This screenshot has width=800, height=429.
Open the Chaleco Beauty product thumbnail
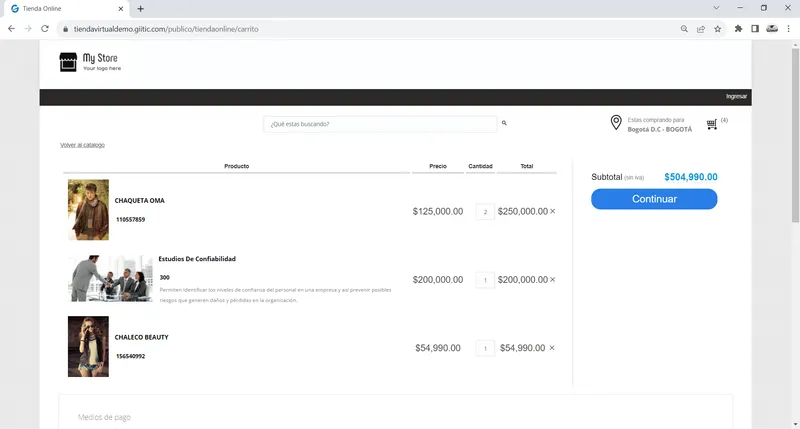pos(88,346)
